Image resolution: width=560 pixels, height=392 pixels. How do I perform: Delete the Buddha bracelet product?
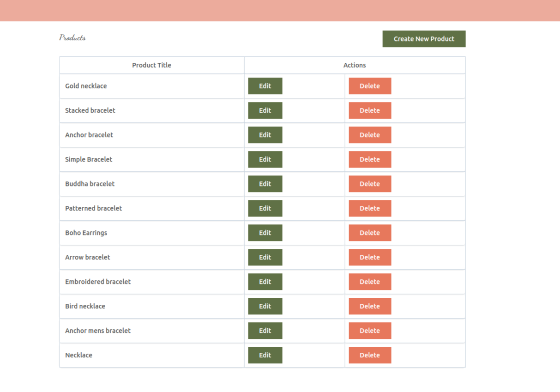370,184
